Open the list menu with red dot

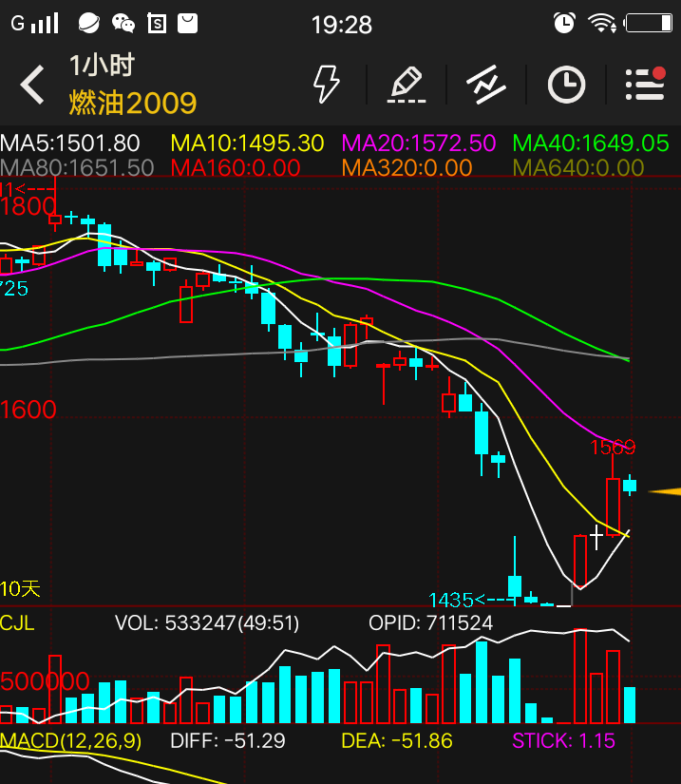click(x=645, y=84)
